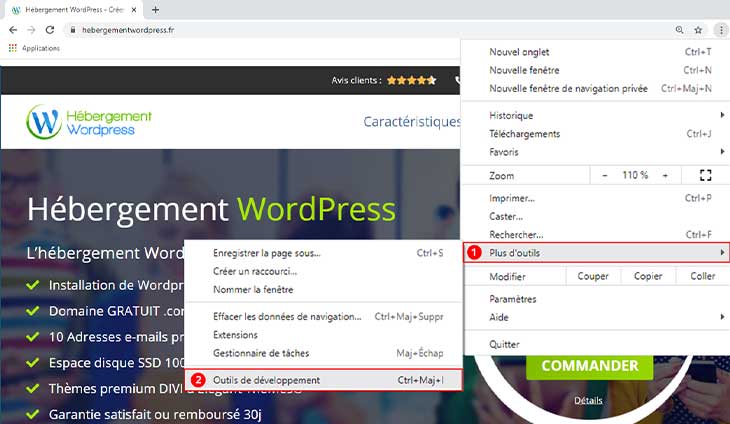
Task: Click Garantie satisfait ou remboursé 30j text
Action: (x=155, y=414)
